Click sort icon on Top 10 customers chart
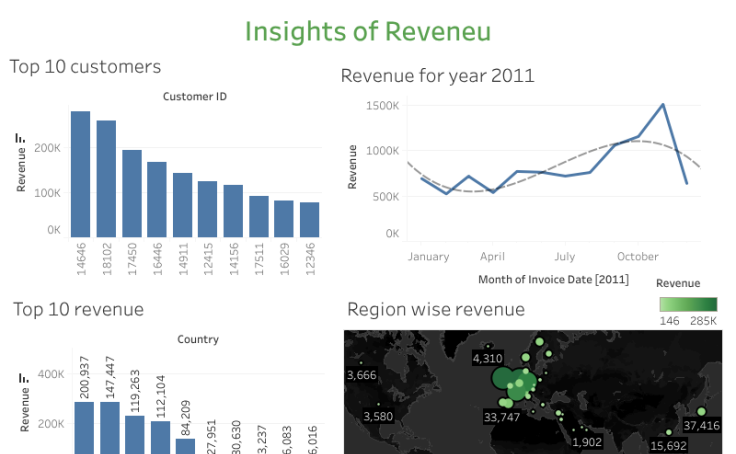This screenshot has height=454, width=736. (19, 139)
